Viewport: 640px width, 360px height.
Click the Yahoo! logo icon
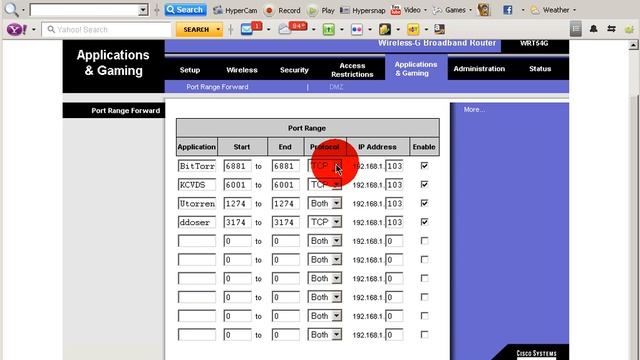point(17,29)
